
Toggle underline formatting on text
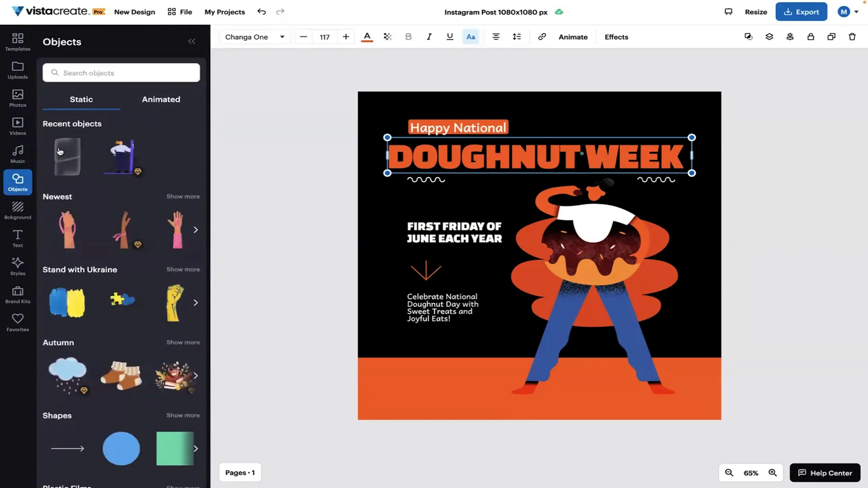coord(449,37)
